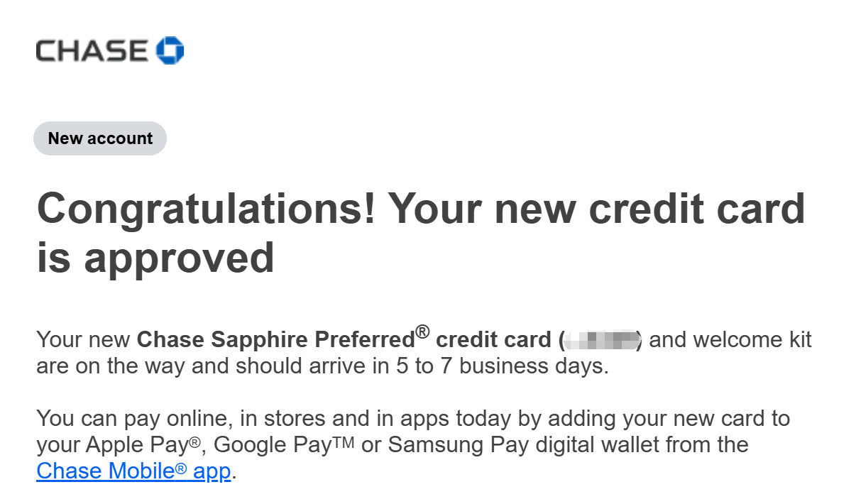The height and width of the screenshot is (504, 856).
Task: Click the registered symbol after Preferred
Action: [423, 332]
